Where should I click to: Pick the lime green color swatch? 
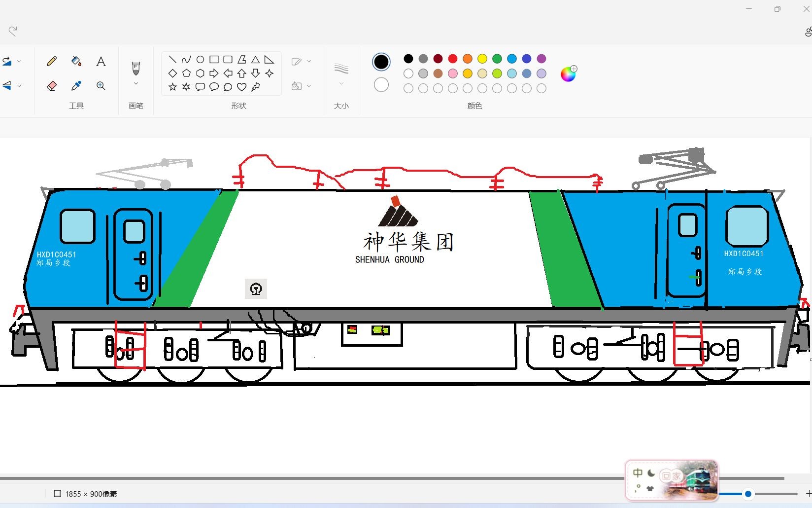[497, 73]
